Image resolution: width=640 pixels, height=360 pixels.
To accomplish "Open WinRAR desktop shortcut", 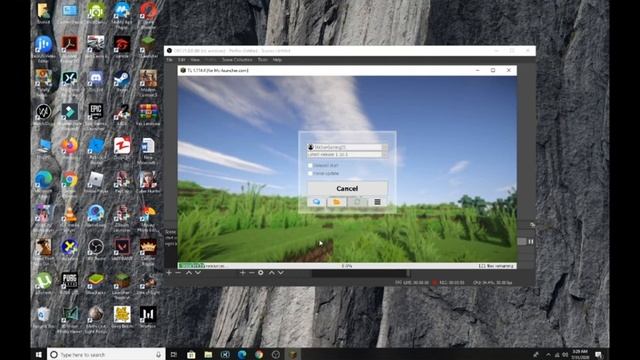I will [148, 114].
